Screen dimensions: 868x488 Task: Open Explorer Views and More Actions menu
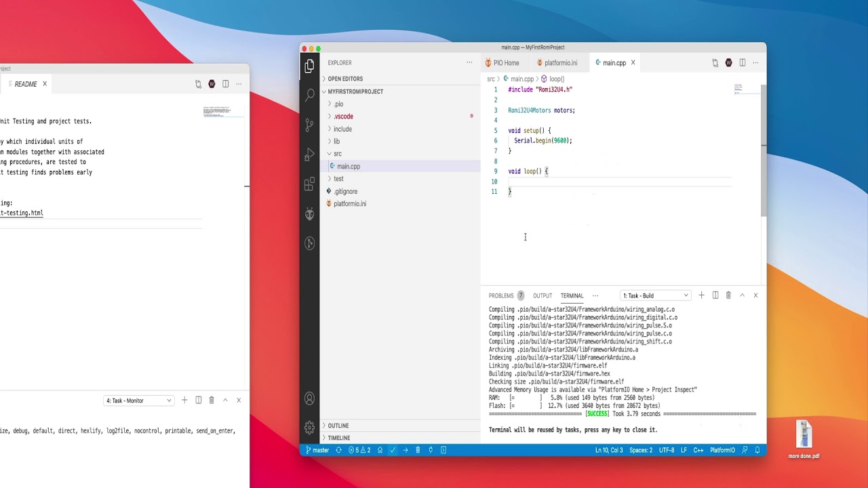click(x=469, y=63)
